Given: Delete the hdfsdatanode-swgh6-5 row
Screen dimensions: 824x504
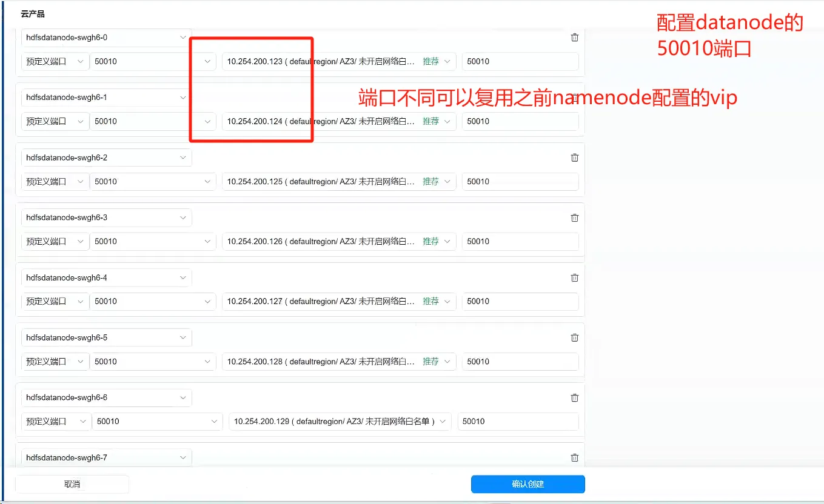Looking at the screenshot, I should tap(574, 337).
